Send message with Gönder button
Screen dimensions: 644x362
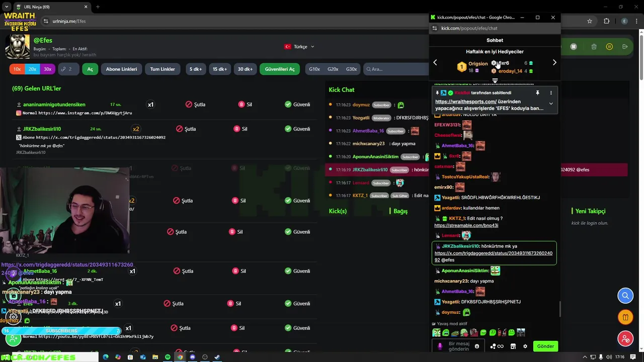[x=545, y=346]
